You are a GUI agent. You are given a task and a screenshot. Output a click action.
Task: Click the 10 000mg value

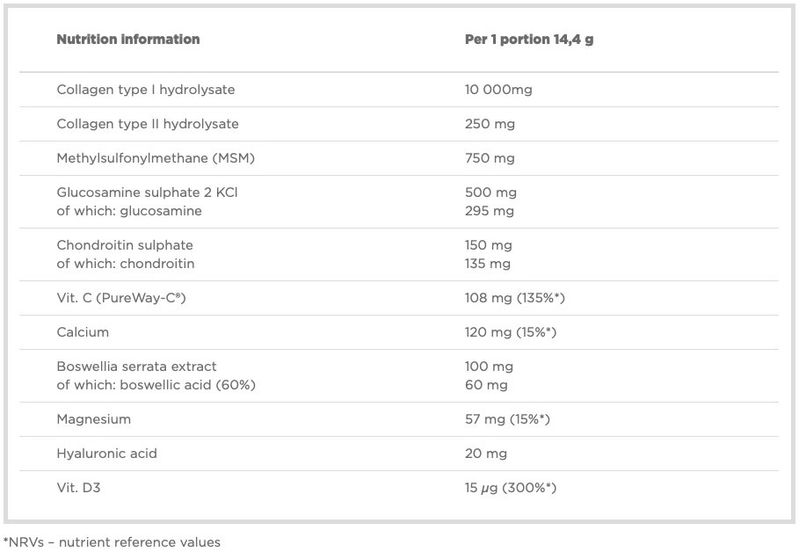(498, 90)
